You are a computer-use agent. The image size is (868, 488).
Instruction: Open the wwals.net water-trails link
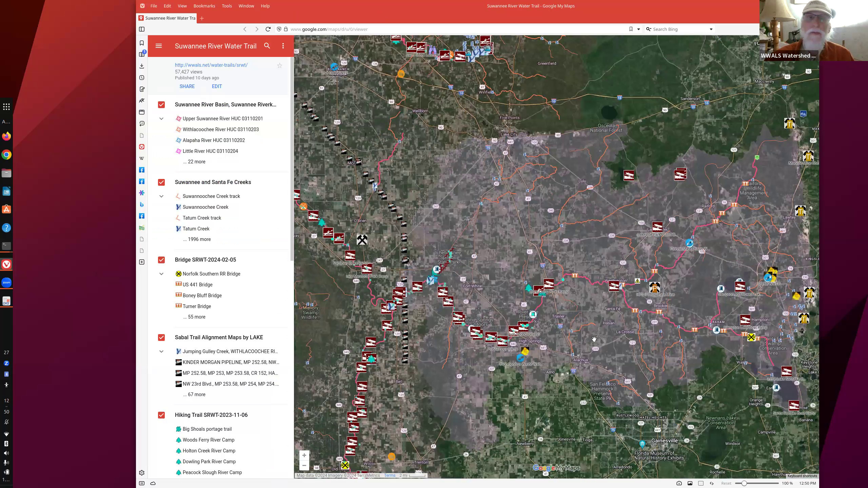(x=211, y=65)
